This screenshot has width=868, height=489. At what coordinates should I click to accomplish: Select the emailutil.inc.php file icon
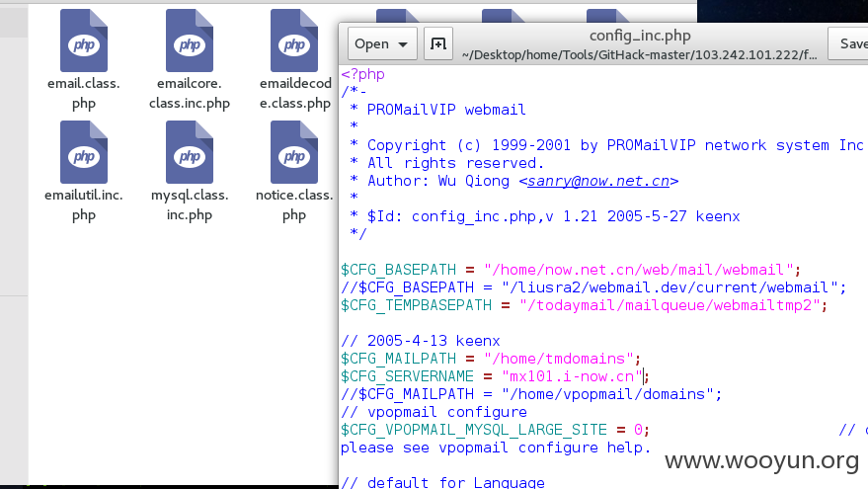tap(84, 152)
